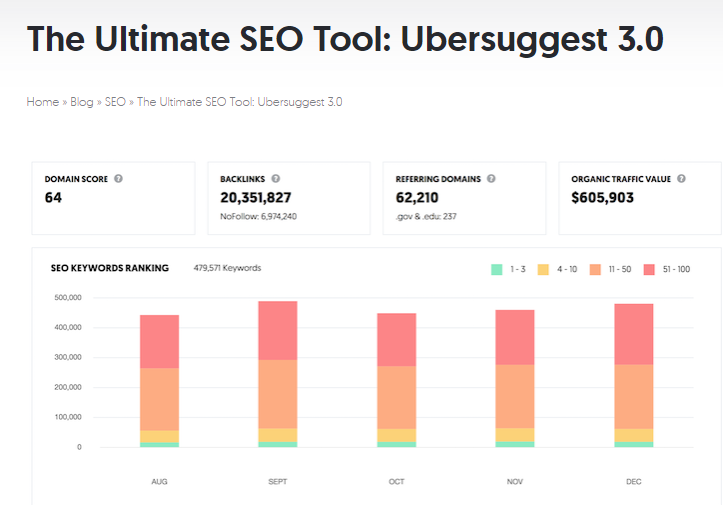Click the Backlinks value 20,351,827

pyautogui.click(x=255, y=198)
